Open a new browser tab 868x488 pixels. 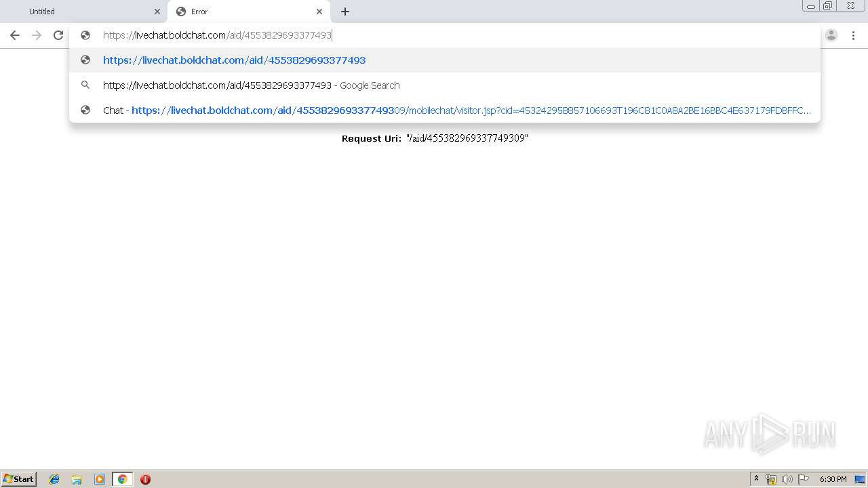(345, 12)
